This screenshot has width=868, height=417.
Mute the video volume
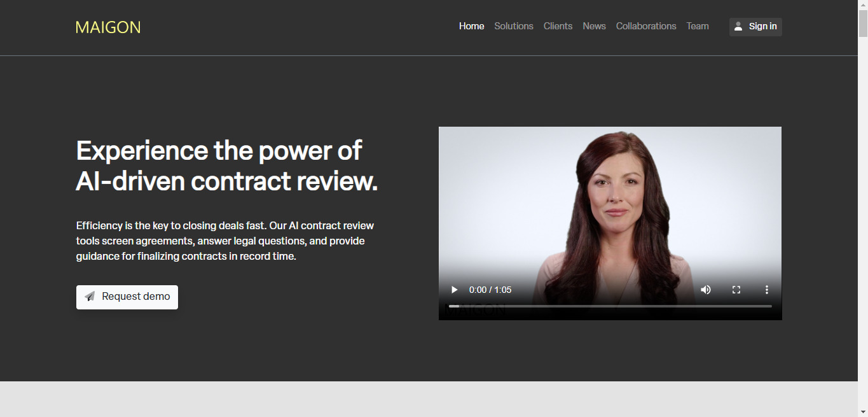tap(706, 290)
